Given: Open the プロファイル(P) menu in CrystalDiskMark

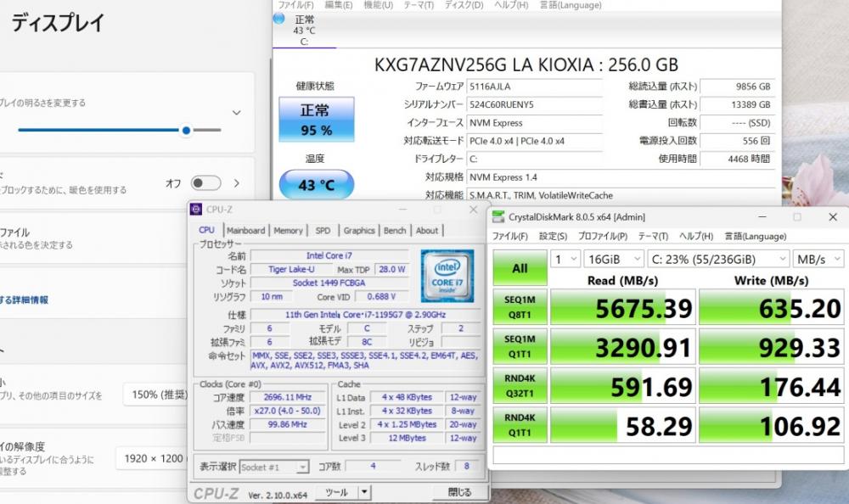Looking at the screenshot, I should (602, 237).
